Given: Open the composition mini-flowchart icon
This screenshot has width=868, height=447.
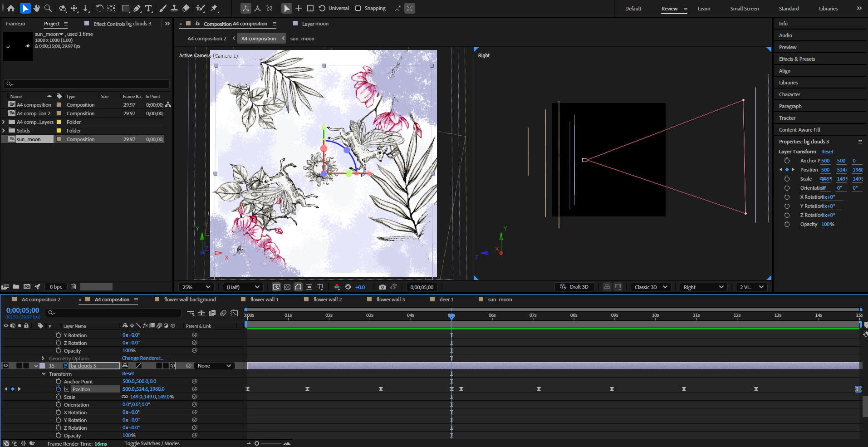Looking at the screenshot, I should click(191, 313).
